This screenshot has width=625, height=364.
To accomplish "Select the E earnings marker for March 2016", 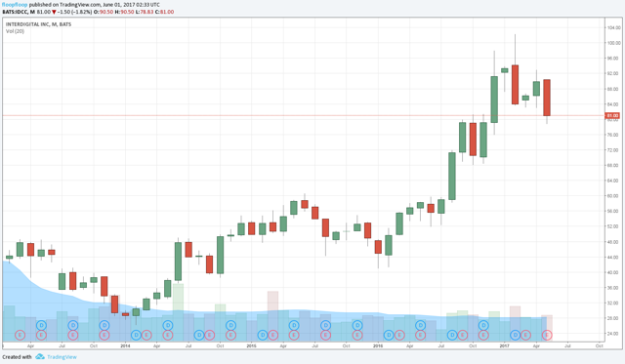I will pos(399,335).
